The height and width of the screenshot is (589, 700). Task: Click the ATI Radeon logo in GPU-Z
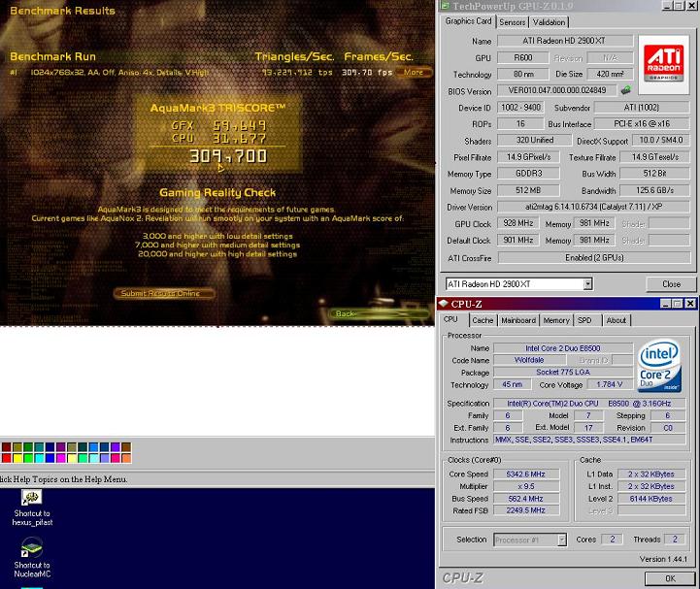[x=664, y=65]
